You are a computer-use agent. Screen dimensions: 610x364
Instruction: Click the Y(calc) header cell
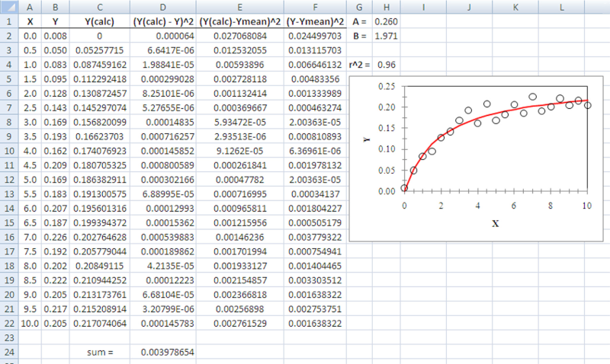[x=100, y=21]
